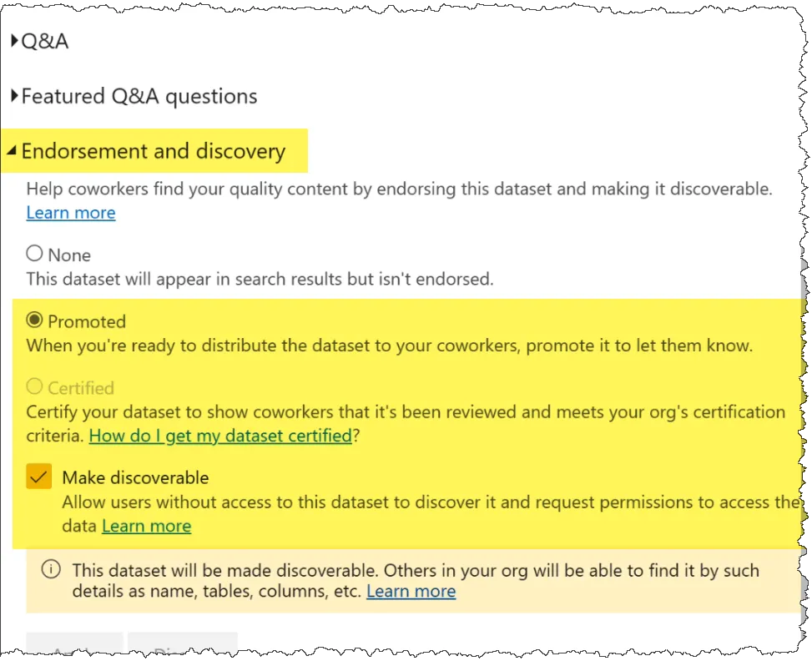Click the Endorsement and discovery heading text
This screenshot has width=812, height=661.
tap(154, 151)
